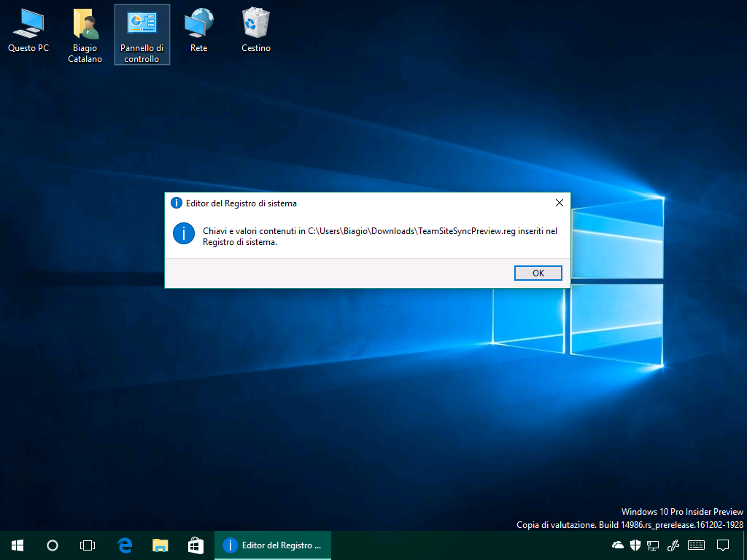747x560 pixels.
Task: Select the Cestino recycle bin icon
Action: [x=256, y=31]
